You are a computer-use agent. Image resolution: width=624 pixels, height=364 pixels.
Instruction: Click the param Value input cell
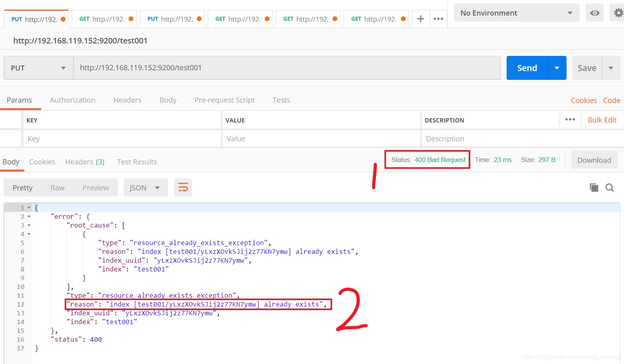321,138
